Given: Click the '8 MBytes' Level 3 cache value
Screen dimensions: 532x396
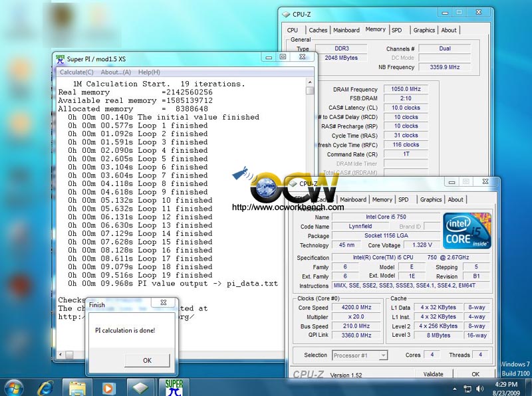Looking at the screenshot, I should click(438, 336).
